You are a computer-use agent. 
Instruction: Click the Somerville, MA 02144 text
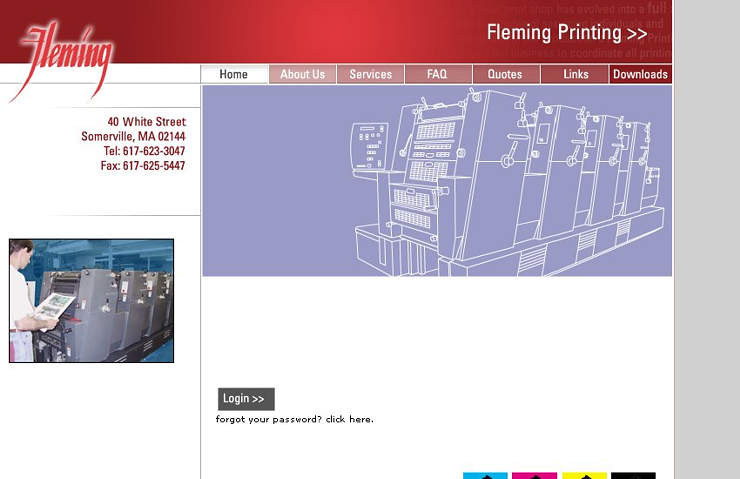pyautogui.click(x=133, y=136)
